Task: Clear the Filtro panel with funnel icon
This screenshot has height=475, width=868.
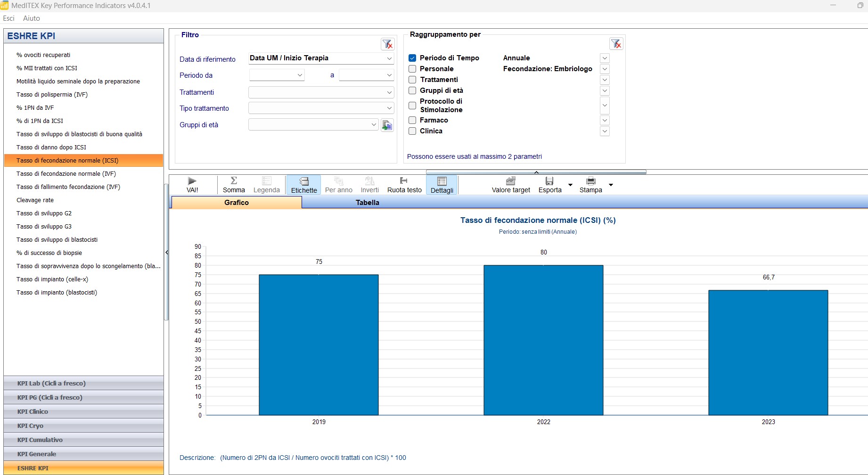Action: coord(387,44)
